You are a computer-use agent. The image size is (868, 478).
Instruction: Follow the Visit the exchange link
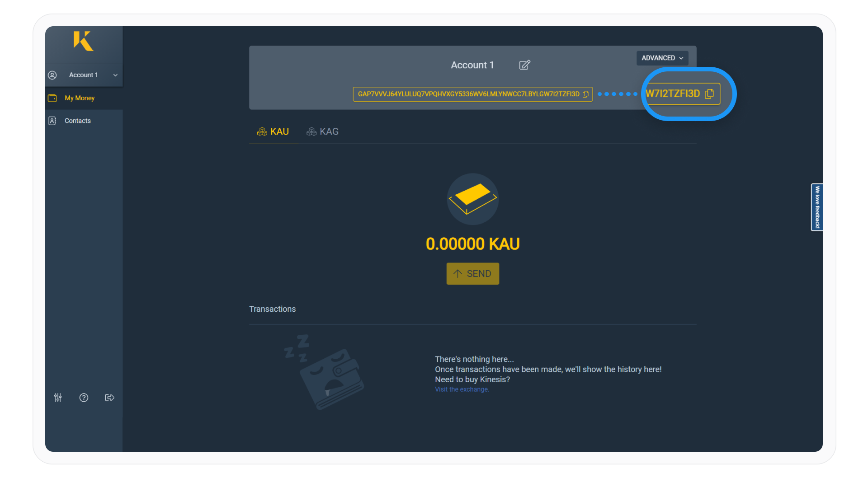pos(462,389)
